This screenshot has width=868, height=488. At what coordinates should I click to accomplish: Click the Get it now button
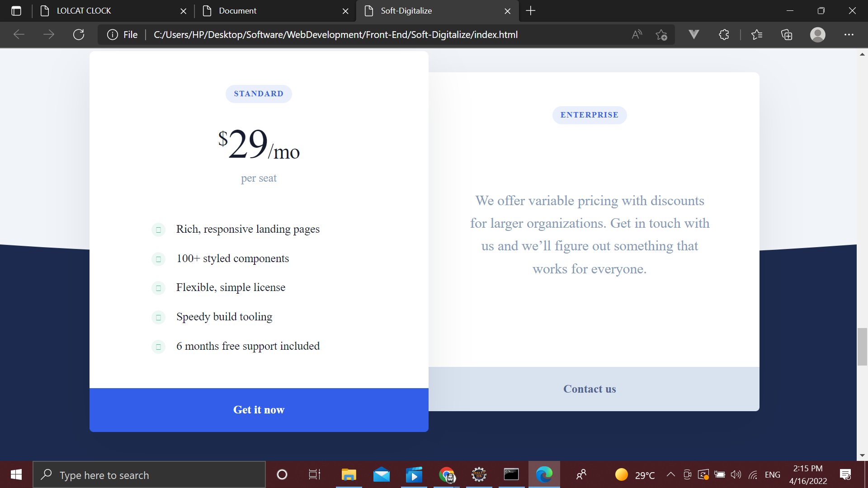tap(259, 410)
